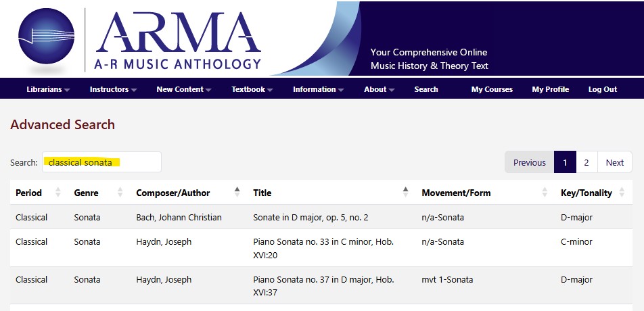Open My Courses page
The image size is (644, 311).
click(x=492, y=89)
